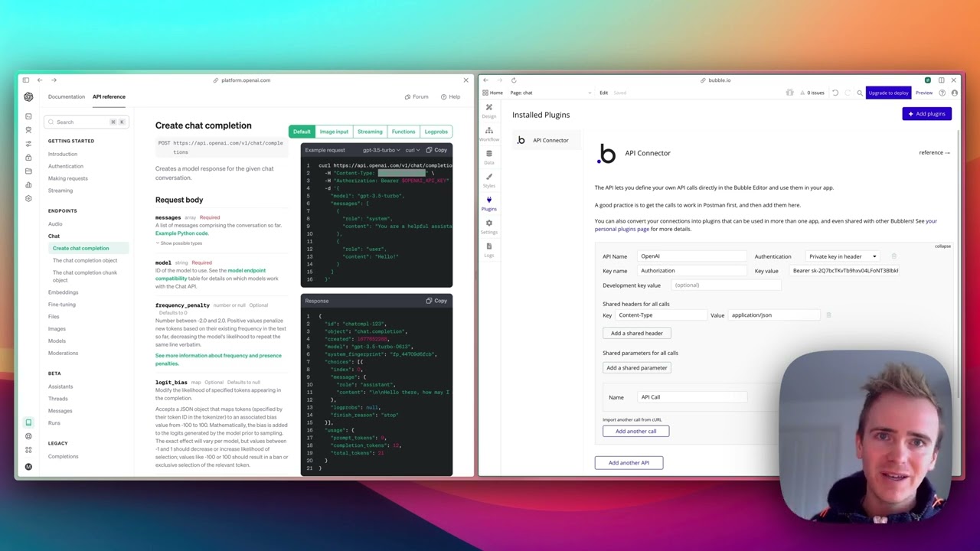The image size is (980, 551).
Task: Go back in the OpenAI browser window
Action: [x=40, y=80]
